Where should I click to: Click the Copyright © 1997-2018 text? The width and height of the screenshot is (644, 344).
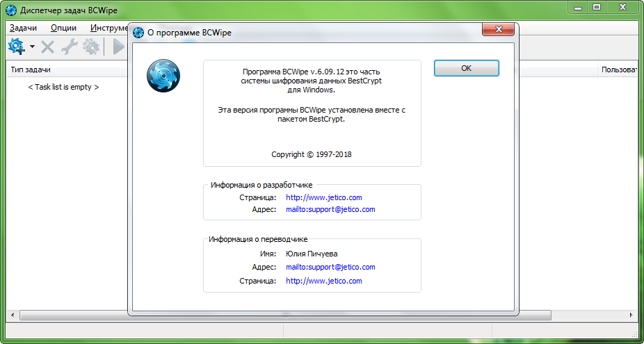point(312,155)
